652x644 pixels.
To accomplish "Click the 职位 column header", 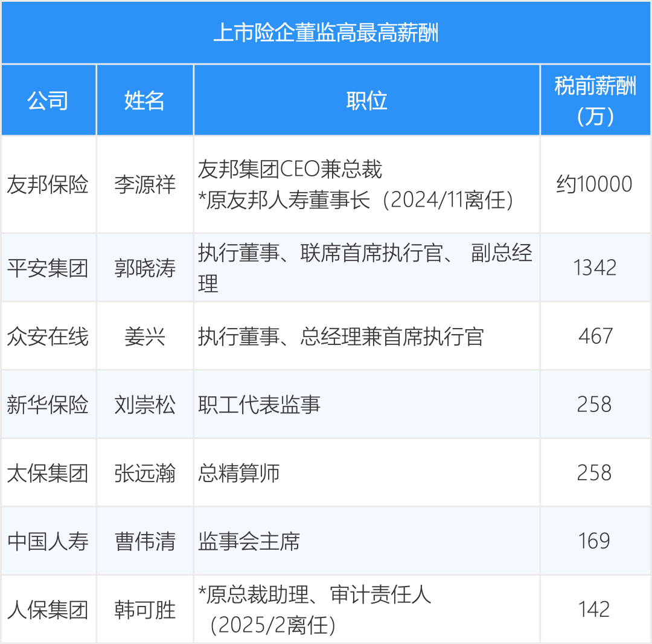I will click(x=367, y=100).
